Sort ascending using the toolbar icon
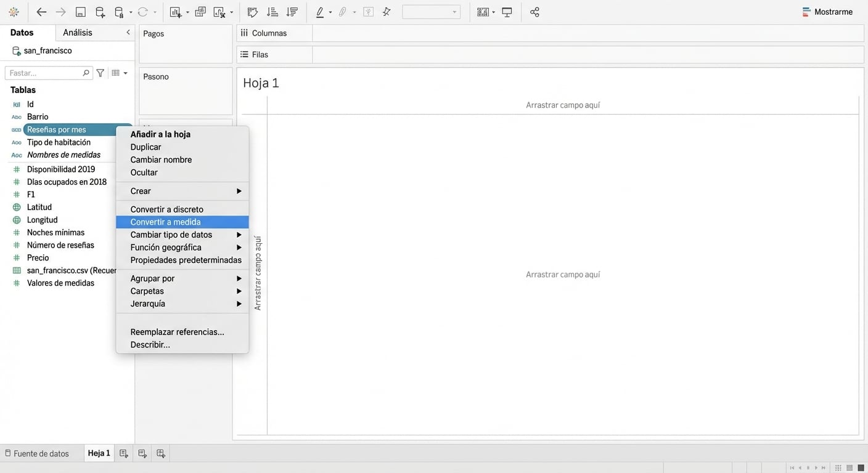 (x=272, y=12)
